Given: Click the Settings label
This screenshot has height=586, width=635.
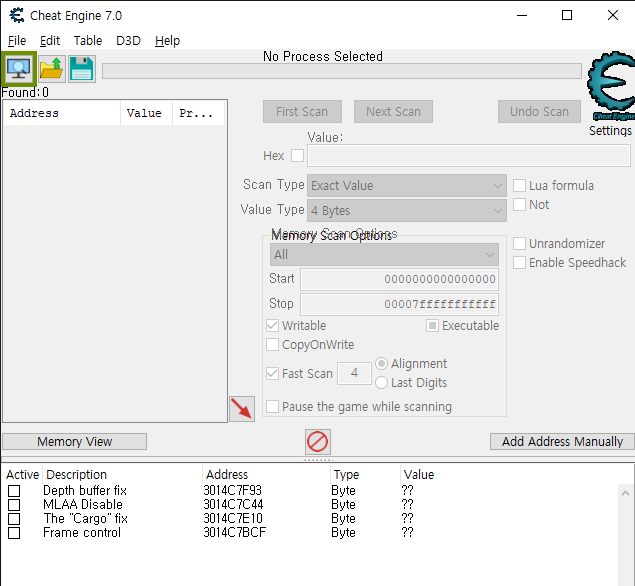Looking at the screenshot, I should click(610, 130).
